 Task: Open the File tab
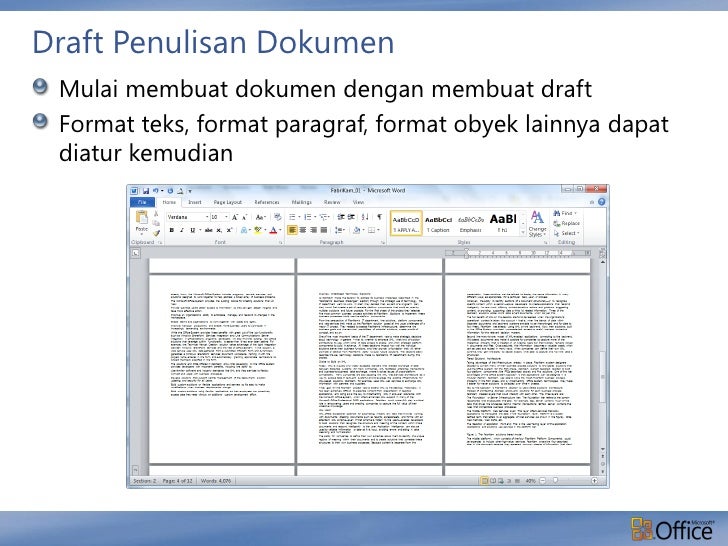click(x=143, y=202)
